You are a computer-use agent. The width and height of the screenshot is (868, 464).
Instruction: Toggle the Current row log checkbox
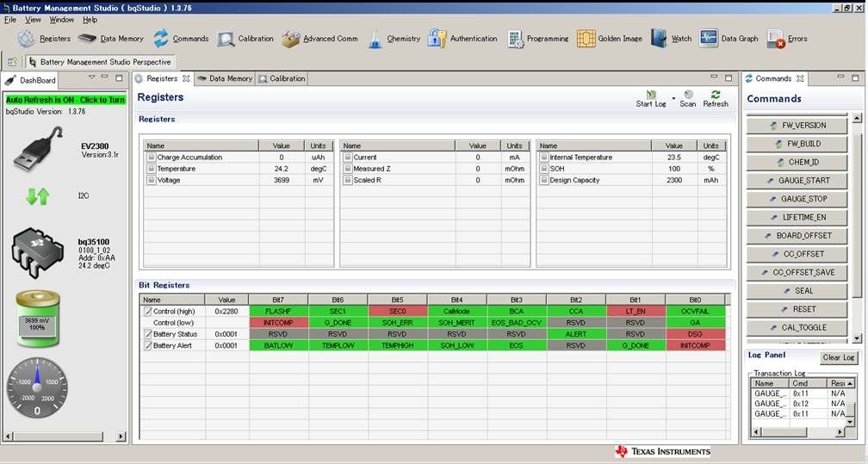347,158
